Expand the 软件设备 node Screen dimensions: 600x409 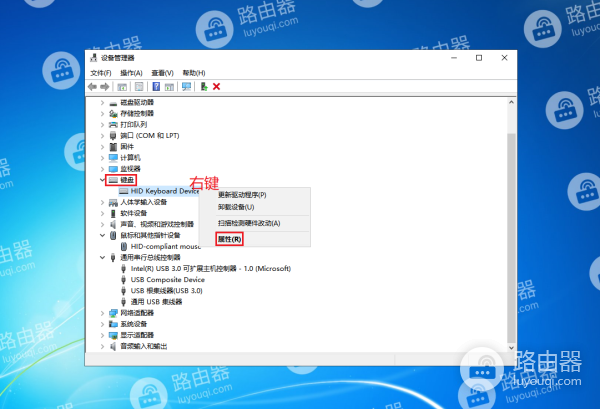tap(102, 213)
